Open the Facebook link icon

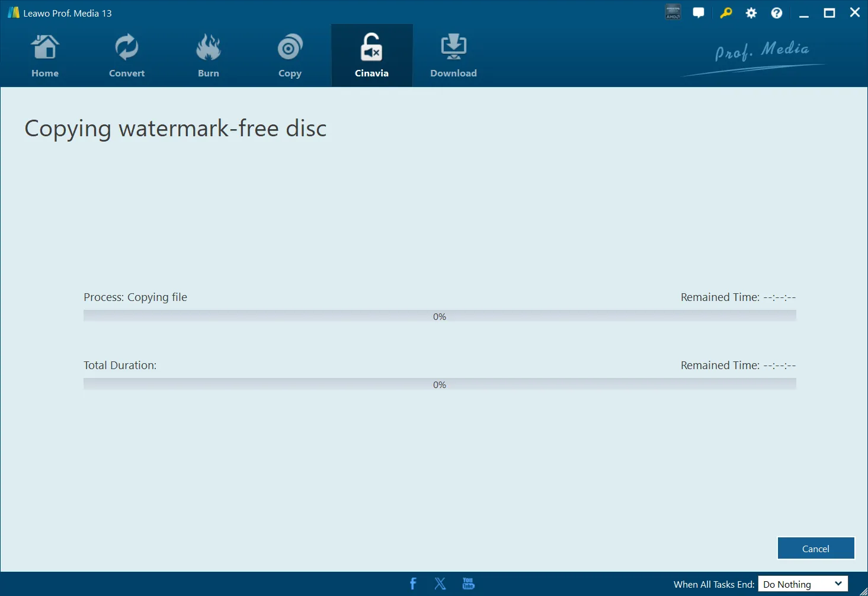413,584
